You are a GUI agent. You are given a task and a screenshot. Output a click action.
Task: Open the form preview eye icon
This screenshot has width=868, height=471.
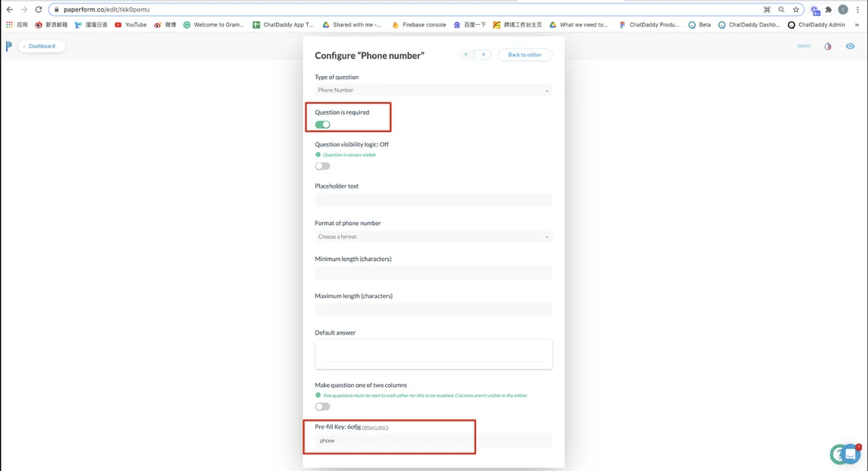pyautogui.click(x=850, y=46)
